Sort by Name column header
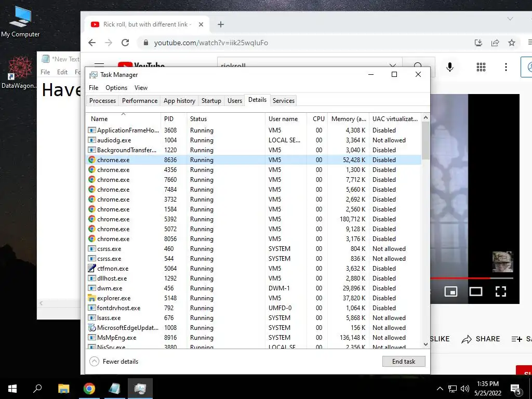Screen dimensions: 532x399 pos(123,119)
